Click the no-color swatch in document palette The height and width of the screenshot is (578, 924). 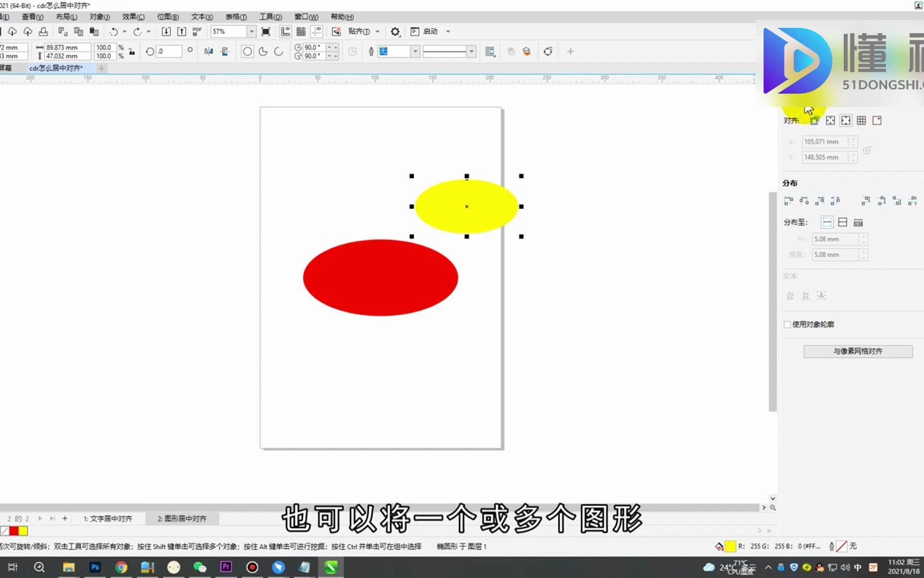(x=5, y=531)
